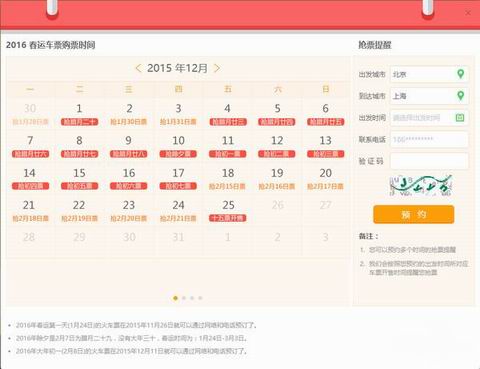
Task: Select December 9 in the calendar
Action: click(129, 146)
